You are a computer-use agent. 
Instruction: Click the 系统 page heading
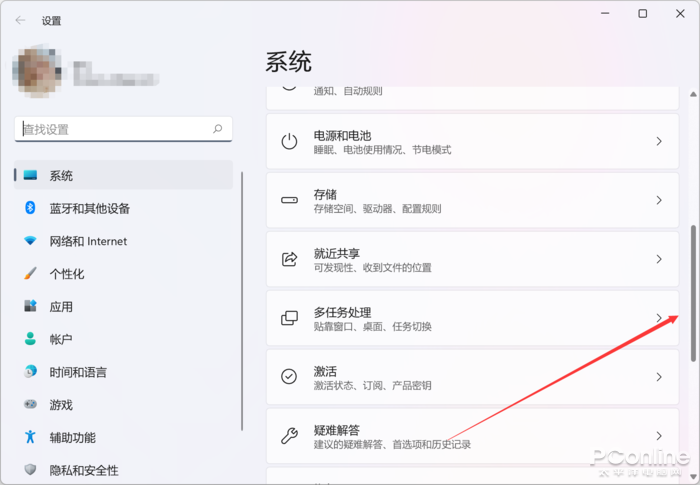click(288, 62)
